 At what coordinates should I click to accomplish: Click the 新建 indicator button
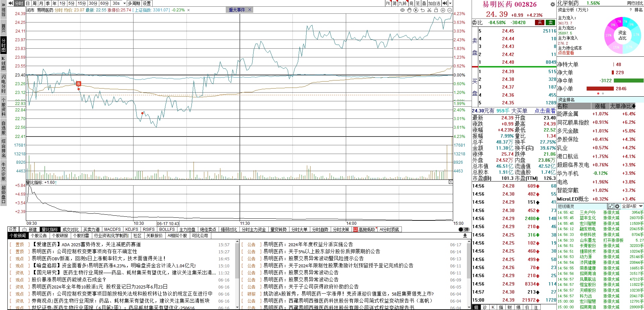pyautogui.click(x=30, y=229)
